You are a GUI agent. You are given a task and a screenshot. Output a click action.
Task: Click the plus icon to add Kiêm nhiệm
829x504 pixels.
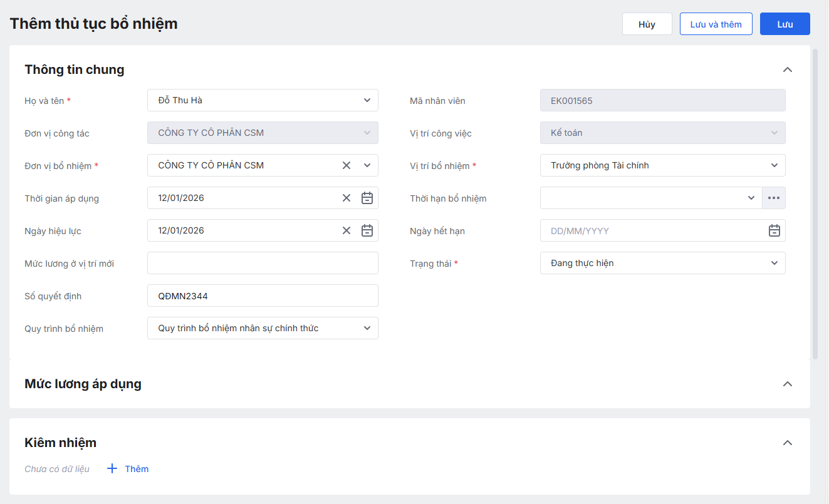click(112, 468)
